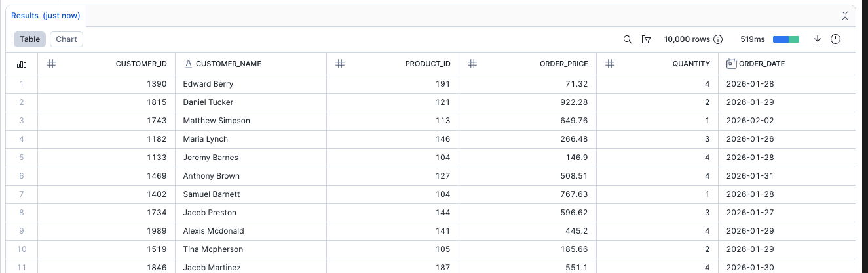Download the query results

818,39
